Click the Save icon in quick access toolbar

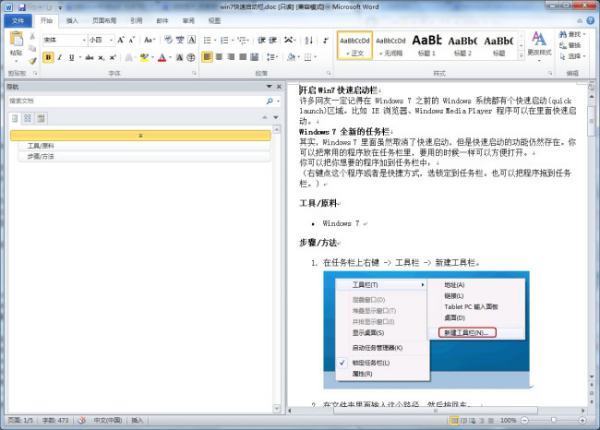22,7
